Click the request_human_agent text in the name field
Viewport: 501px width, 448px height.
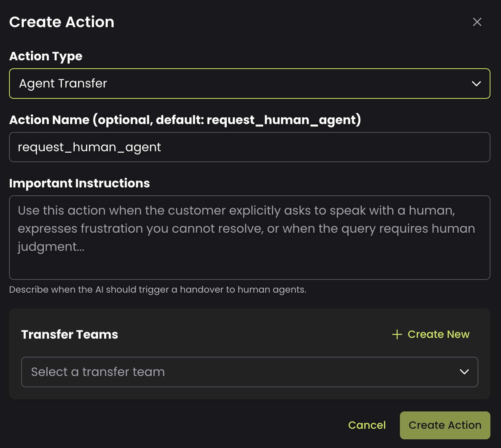[89, 147]
